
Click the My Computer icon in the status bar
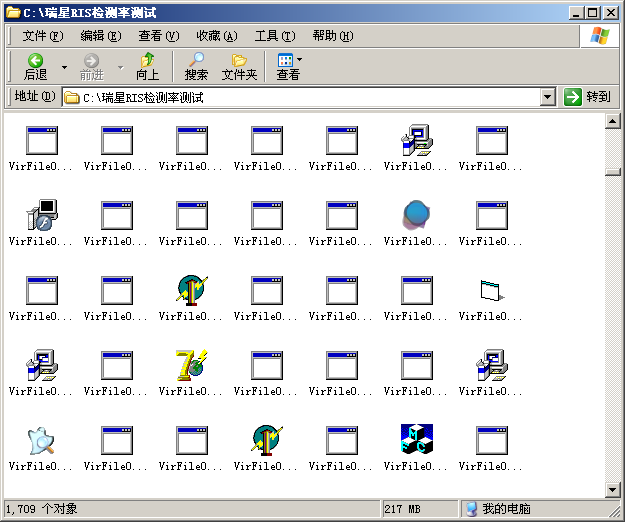pos(472,509)
